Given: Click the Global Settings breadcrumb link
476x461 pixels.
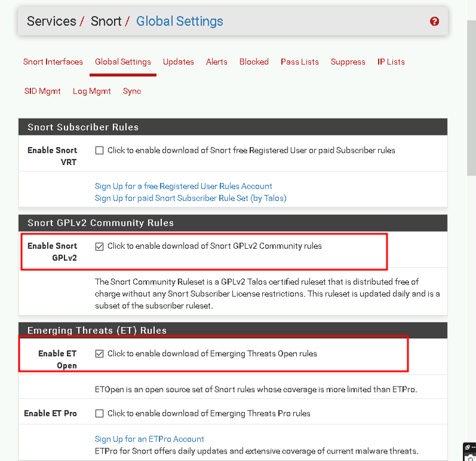Looking at the screenshot, I should pyautogui.click(x=179, y=21).
